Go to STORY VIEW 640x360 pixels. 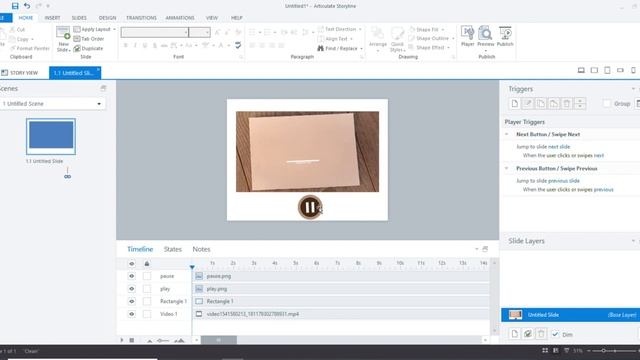tap(20, 73)
